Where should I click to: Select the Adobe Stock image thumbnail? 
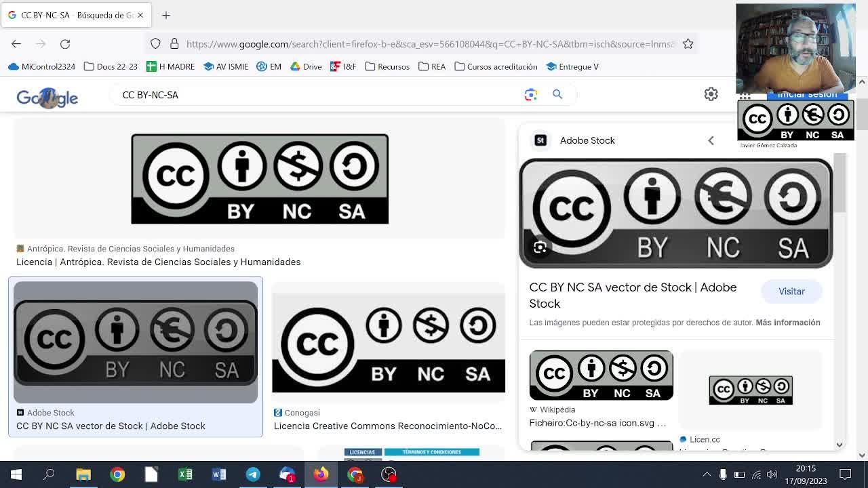pos(136,342)
